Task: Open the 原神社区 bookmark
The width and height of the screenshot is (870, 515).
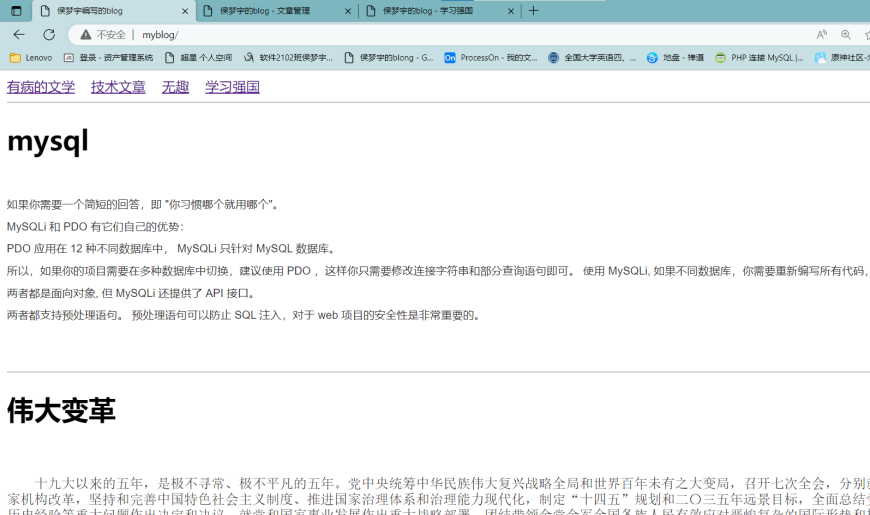Action: coord(842,57)
